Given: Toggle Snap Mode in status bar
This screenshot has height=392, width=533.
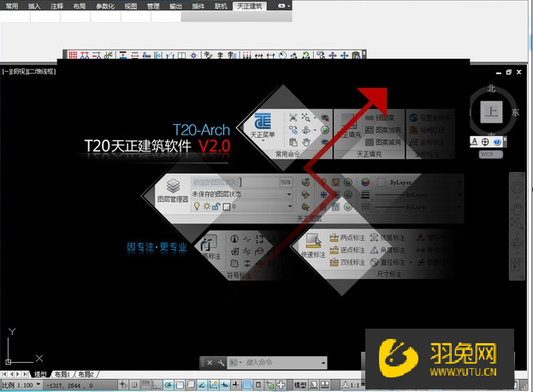Looking at the screenshot, I should point(135,385).
